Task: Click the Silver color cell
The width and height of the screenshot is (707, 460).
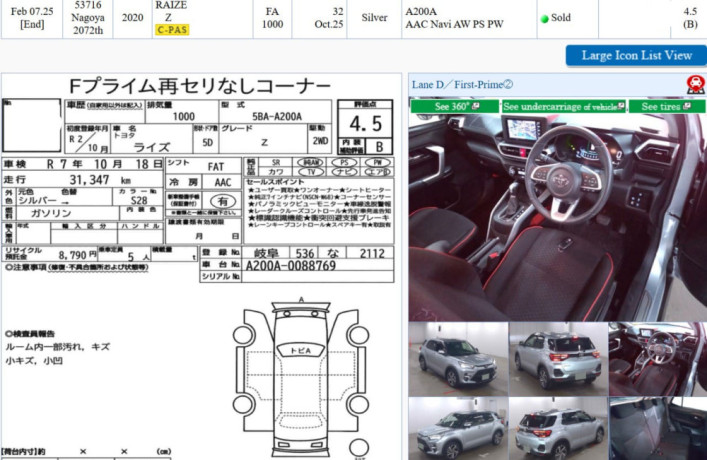Action: coord(374,18)
